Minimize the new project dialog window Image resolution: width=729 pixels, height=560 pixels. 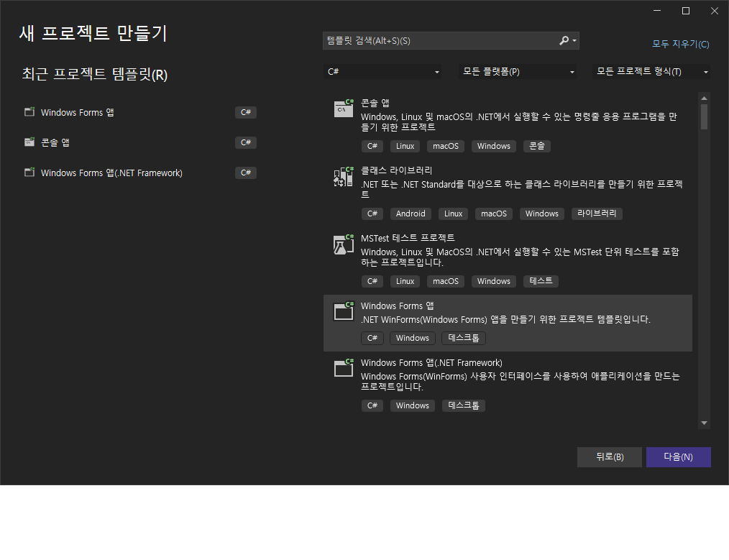[657, 11]
